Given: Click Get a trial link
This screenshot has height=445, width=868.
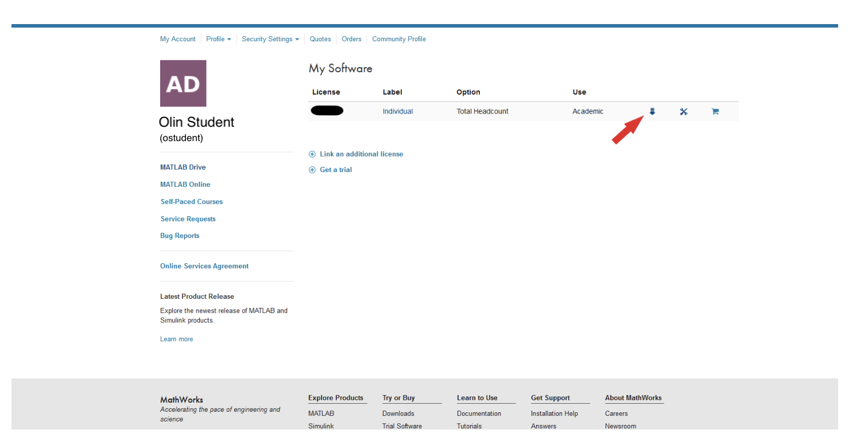Looking at the screenshot, I should pos(336,170).
